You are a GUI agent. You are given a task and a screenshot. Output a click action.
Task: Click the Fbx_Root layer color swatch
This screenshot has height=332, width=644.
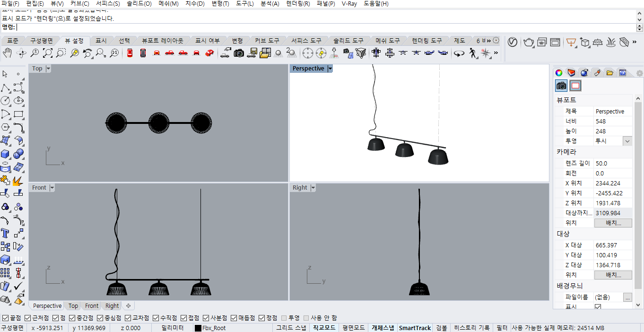(198, 328)
